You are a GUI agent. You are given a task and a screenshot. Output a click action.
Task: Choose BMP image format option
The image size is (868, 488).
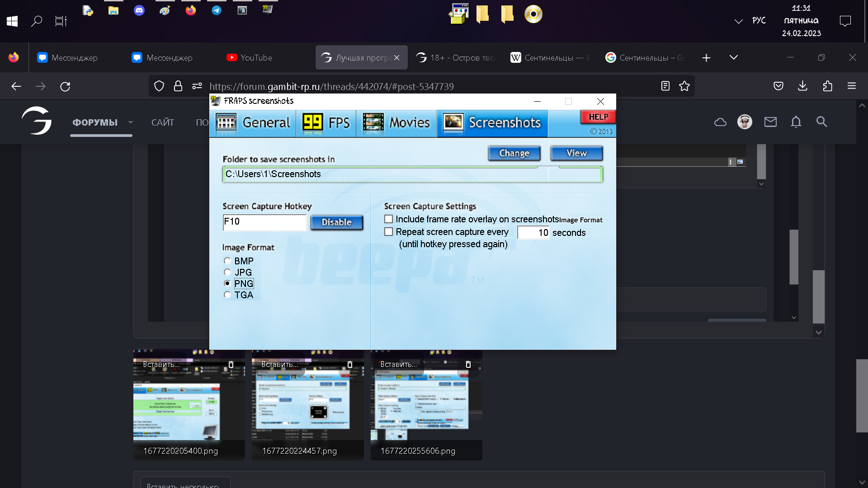click(x=227, y=261)
